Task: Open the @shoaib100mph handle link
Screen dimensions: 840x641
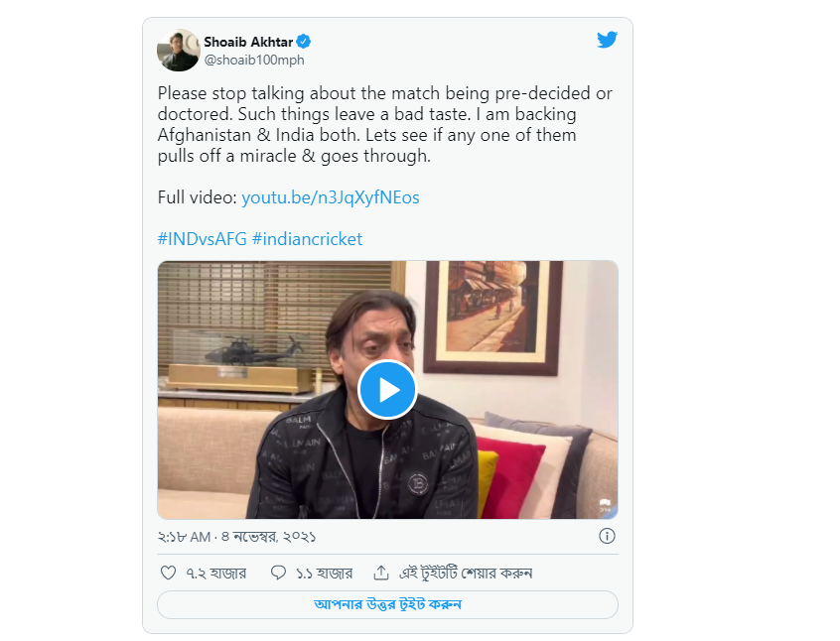Action: click(253, 60)
